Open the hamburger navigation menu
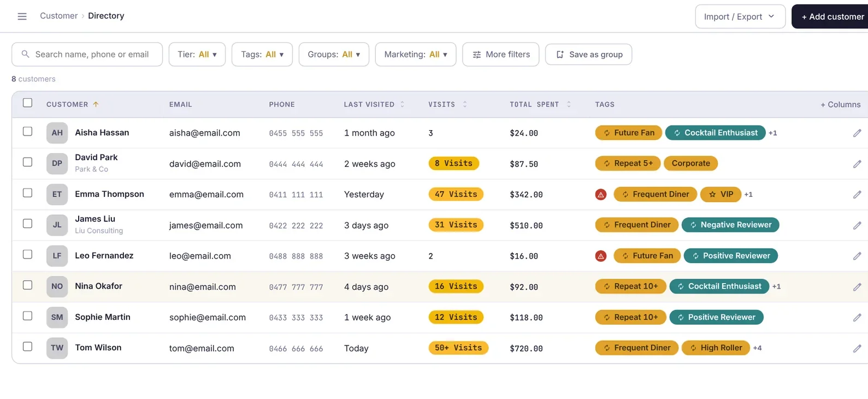Screen dimensions: 868x399 (x=22, y=16)
